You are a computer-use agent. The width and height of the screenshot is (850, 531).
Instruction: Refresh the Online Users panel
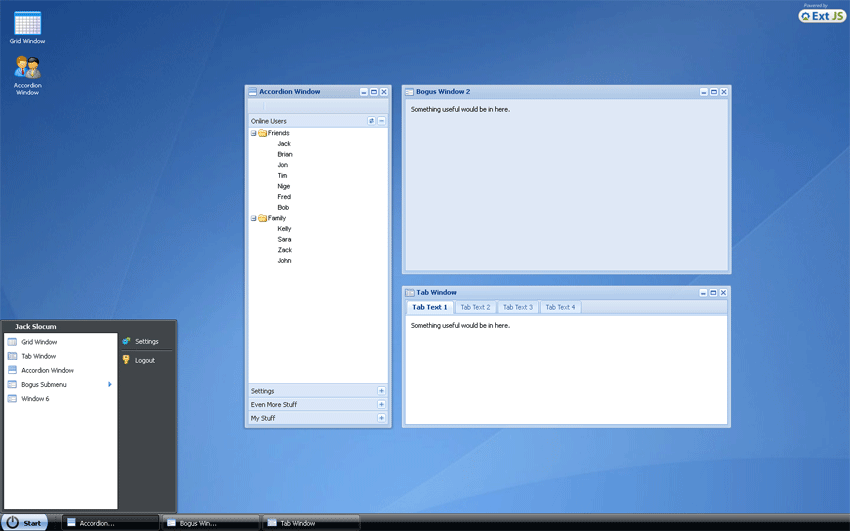[x=371, y=121]
